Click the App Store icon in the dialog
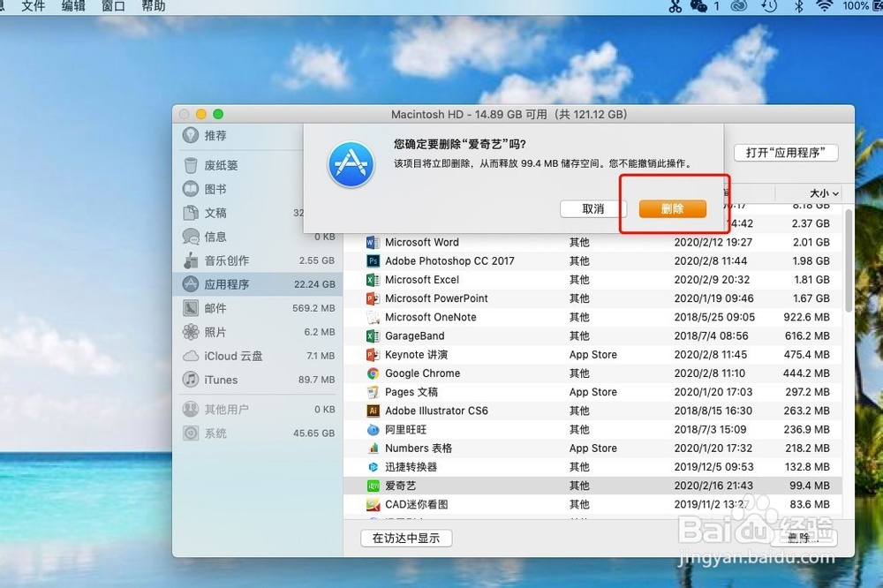 click(351, 163)
